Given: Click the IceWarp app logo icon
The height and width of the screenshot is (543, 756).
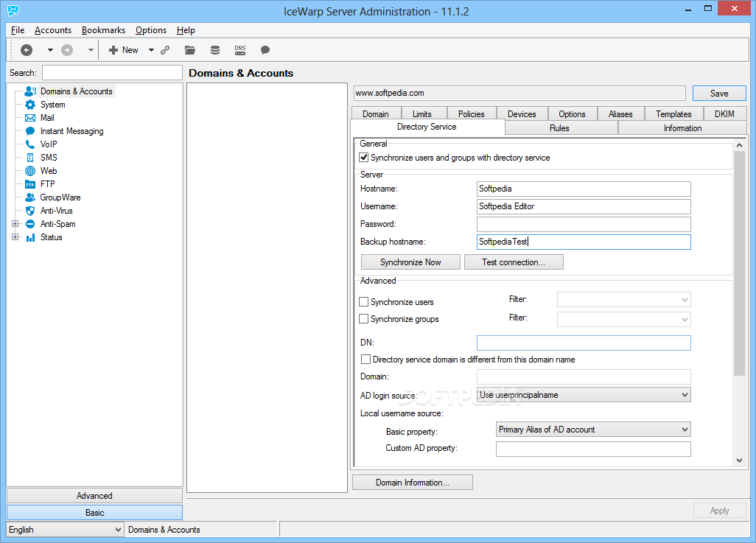Looking at the screenshot, I should click(13, 10).
